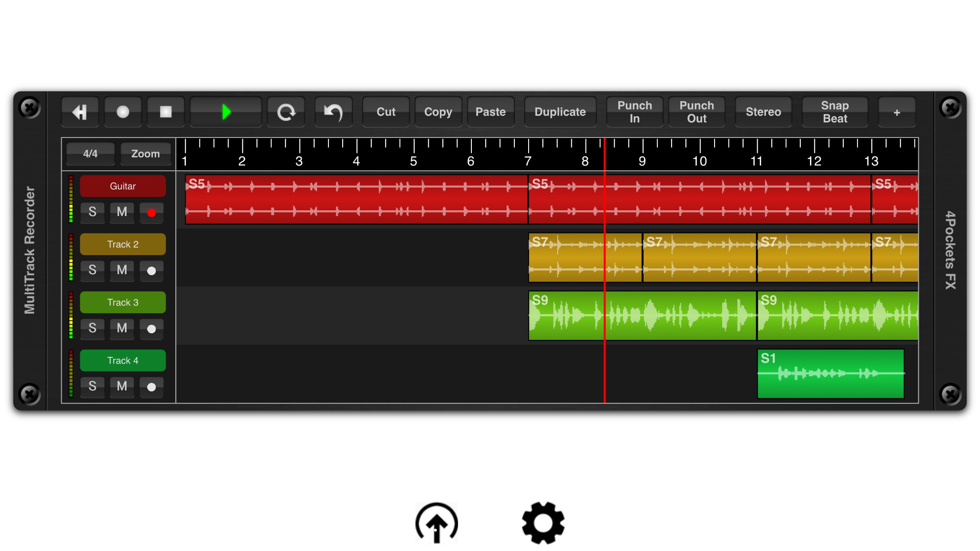Click Snap Beat to change snap mode
The width and height of the screenshot is (980, 551).
(x=835, y=112)
